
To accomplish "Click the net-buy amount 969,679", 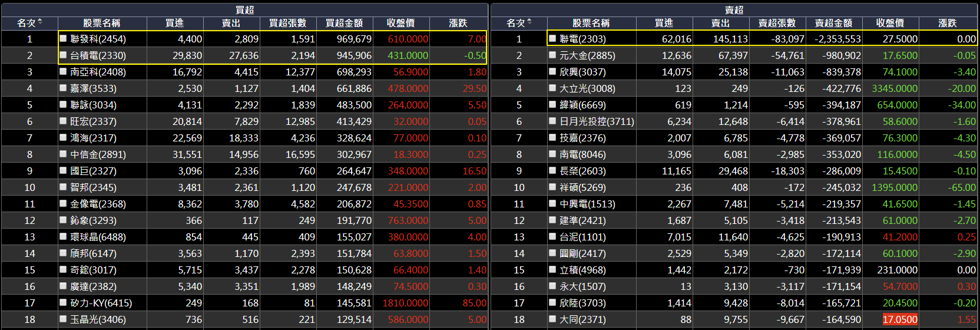I will pyautogui.click(x=354, y=39).
